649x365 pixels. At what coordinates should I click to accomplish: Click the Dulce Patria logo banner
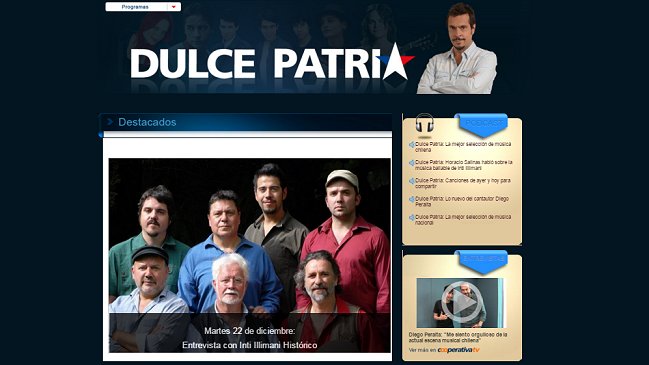pyautogui.click(x=272, y=64)
